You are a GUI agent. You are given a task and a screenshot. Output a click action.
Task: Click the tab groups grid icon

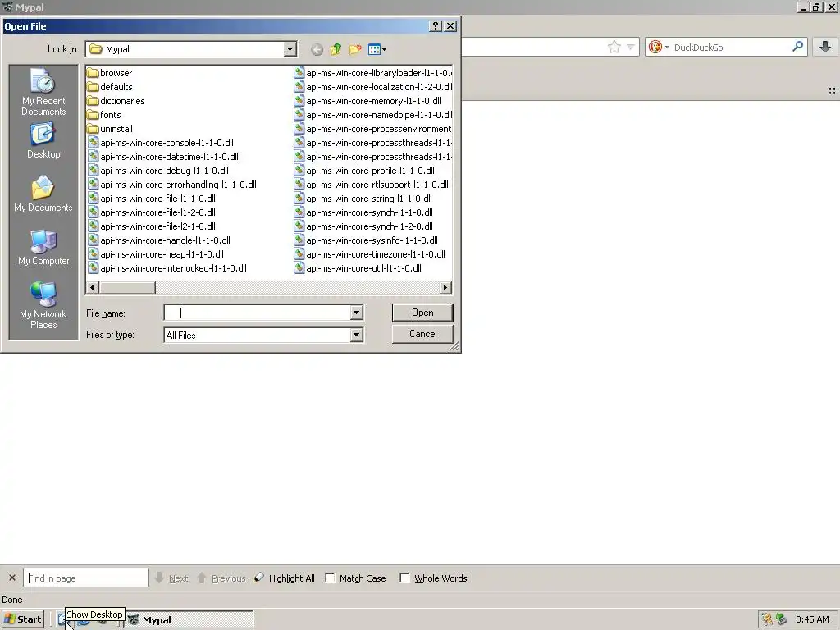832,91
